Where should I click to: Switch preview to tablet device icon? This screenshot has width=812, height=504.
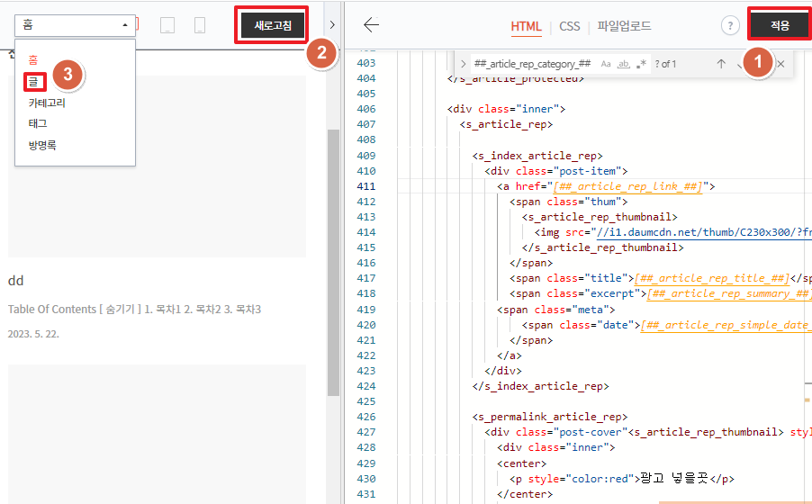pyautogui.click(x=167, y=25)
